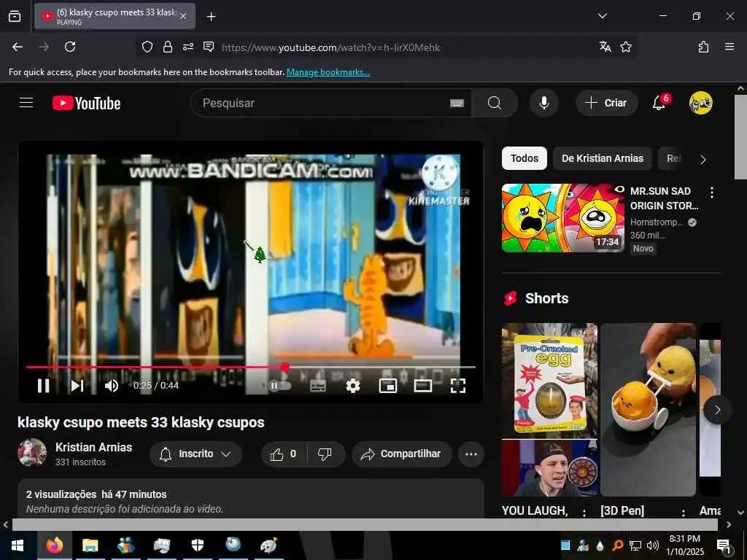Open MR.SUN SAD ORIGIN STORY thumbnail
The width and height of the screenshot is (747, 560).
[x=562, y=218]
